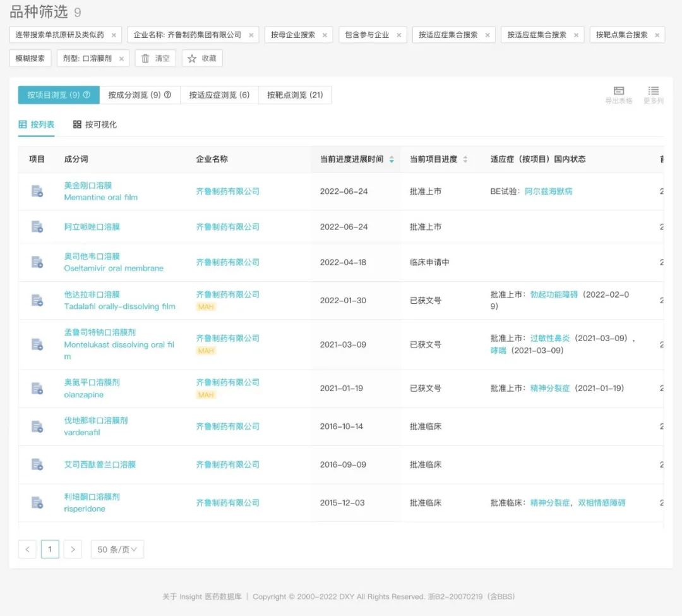Click the 模糊搜索 fuzzy search tag

(x=30, y=59)
